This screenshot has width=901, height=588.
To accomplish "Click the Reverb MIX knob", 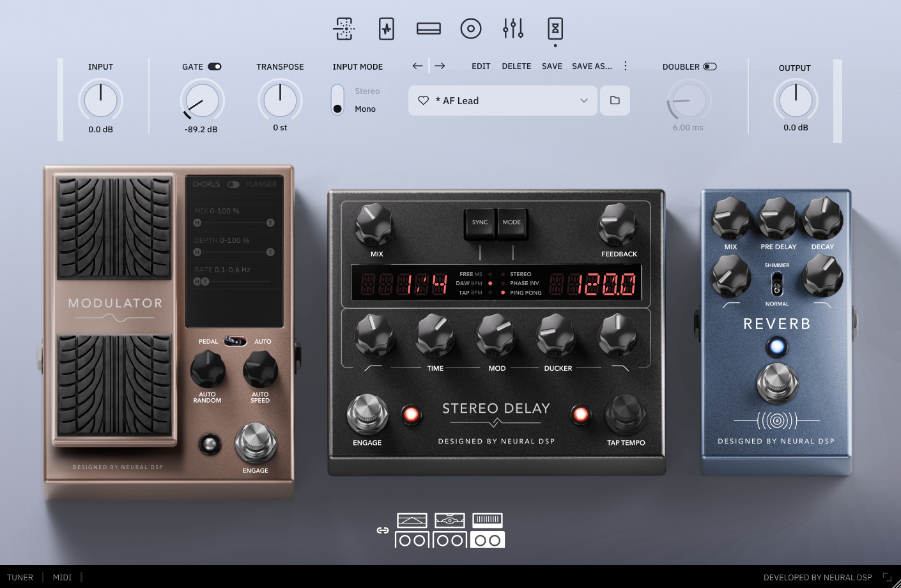I will (731, 219).
